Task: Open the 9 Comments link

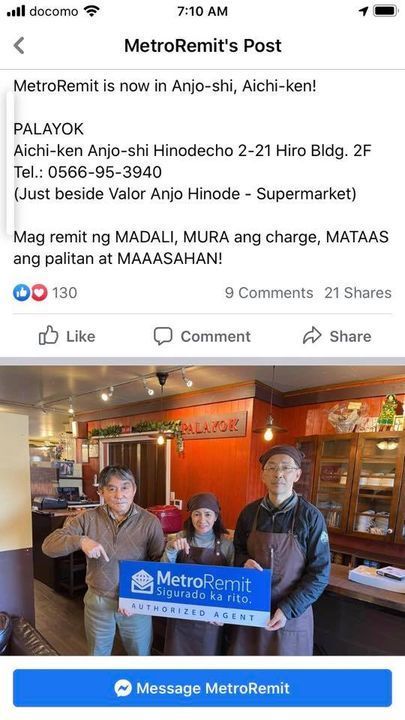Action: point(269,293)
